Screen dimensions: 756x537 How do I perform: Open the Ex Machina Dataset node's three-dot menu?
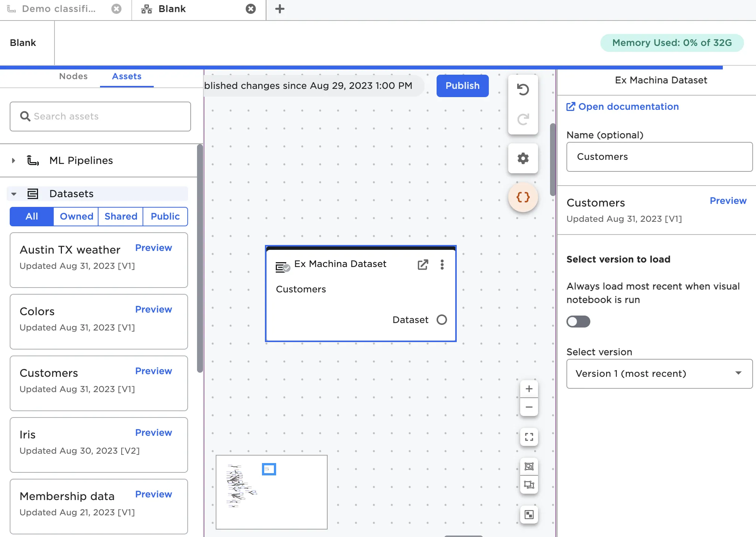tap(442, 264)
